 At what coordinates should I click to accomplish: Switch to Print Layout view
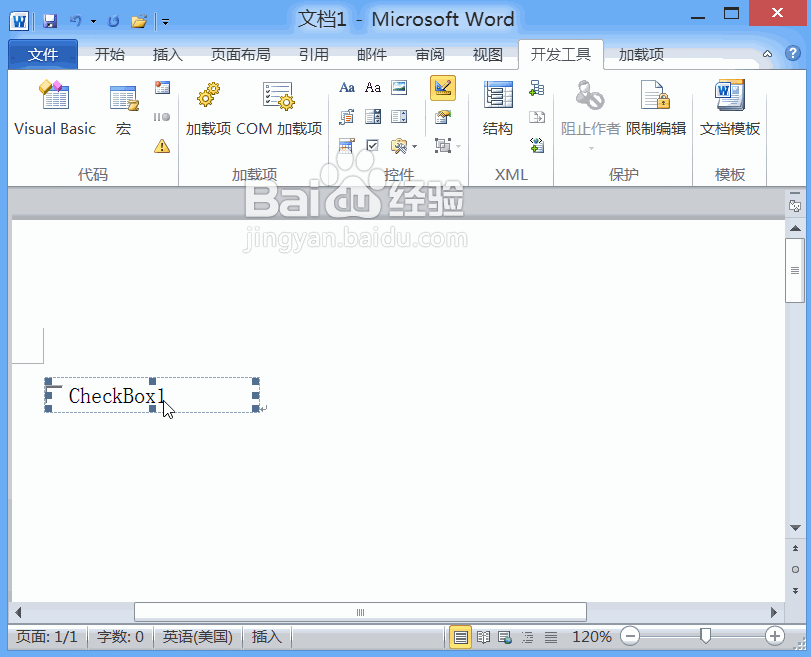point(460,637)
